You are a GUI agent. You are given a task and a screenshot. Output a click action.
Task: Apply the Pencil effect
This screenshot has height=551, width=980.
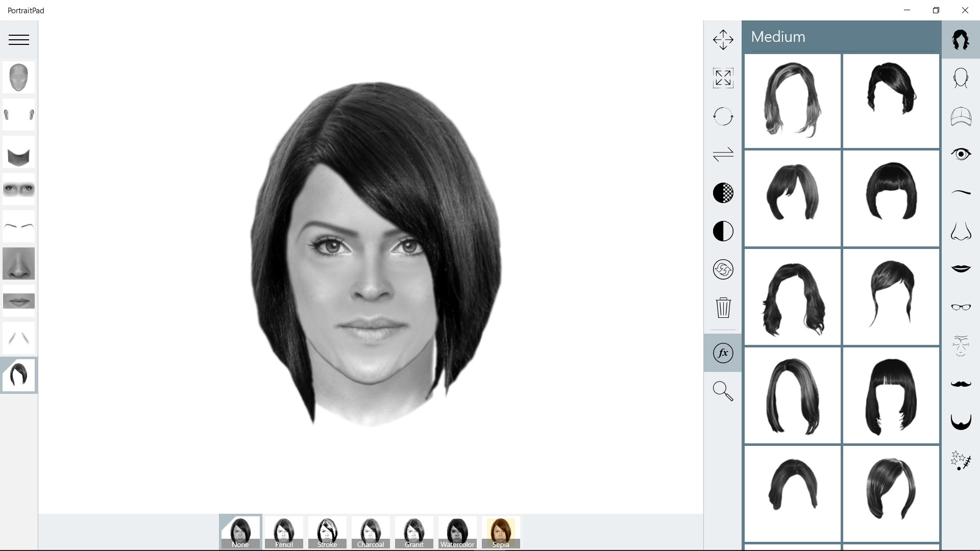coord(284,532)
